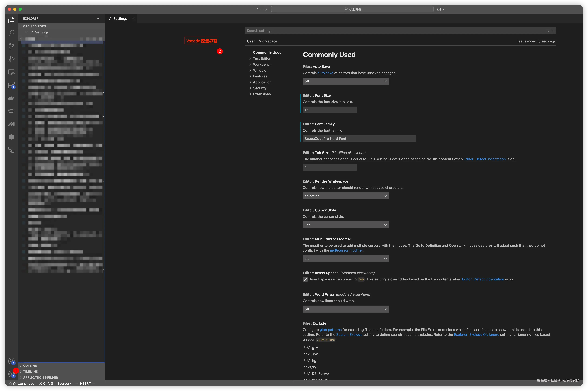The width and height of the screenshot is (588, 391).
Task: Toggle the Insert Spaces checkbox
Action: (305, 279)
